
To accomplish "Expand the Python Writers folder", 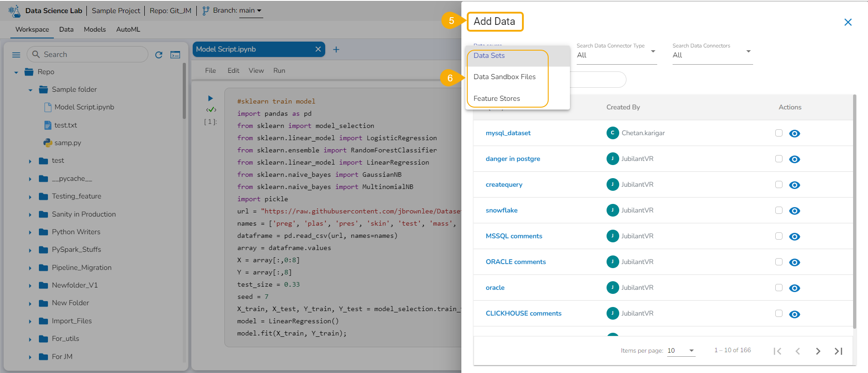I will point(30,232).
